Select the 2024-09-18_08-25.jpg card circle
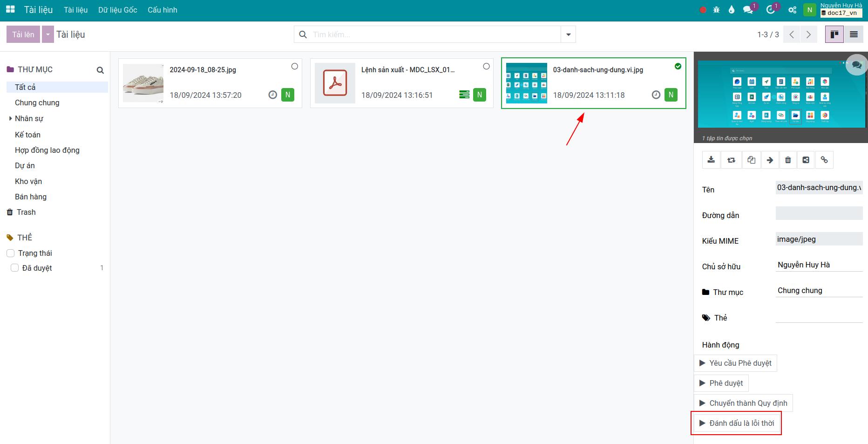This screenshot has width=868, height=444. click(294, 67)
